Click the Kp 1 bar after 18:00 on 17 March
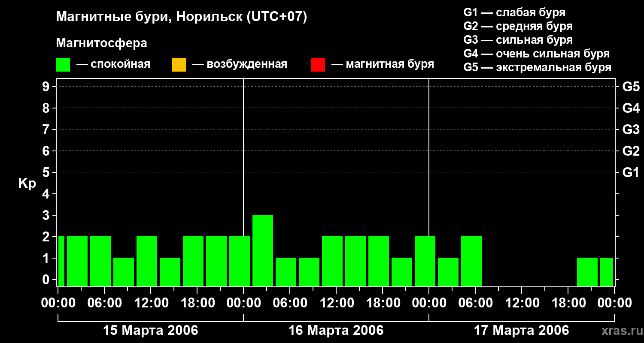Viewport: 644px width, 343px height. (587, 272)
